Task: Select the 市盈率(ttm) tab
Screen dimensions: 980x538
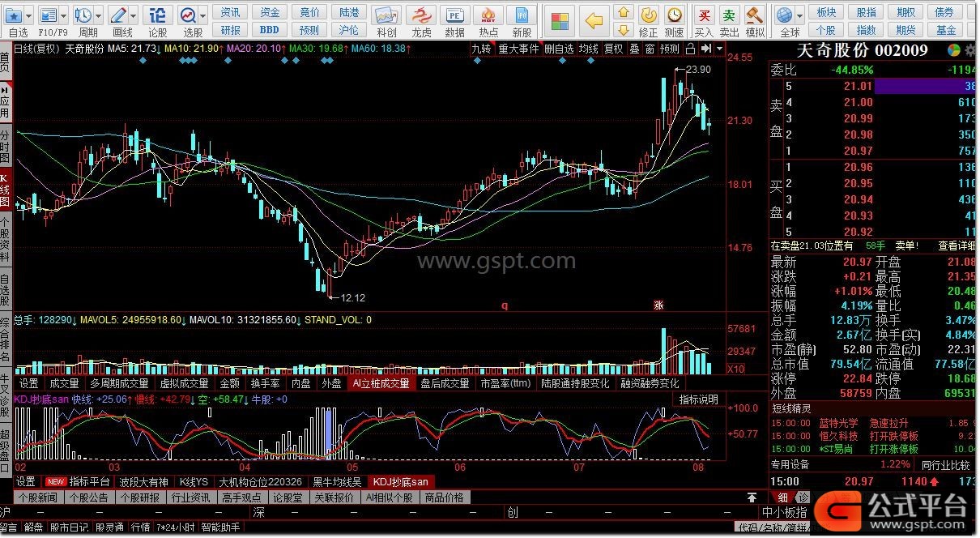Action: tap(505, 383)
